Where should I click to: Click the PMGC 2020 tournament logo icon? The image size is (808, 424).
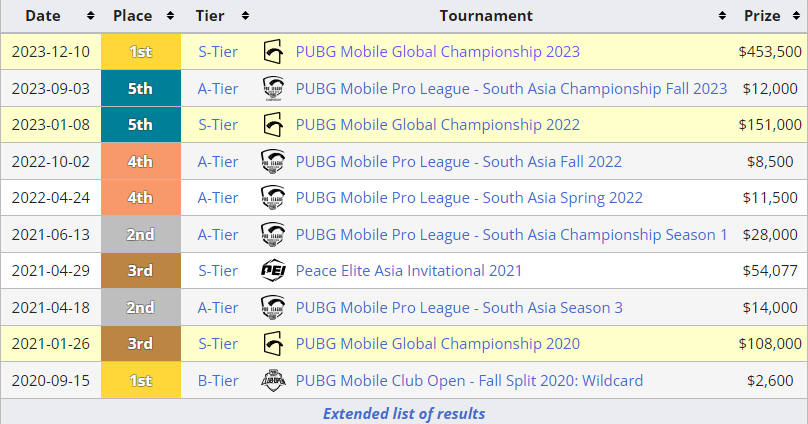click(x=272, y=344)
